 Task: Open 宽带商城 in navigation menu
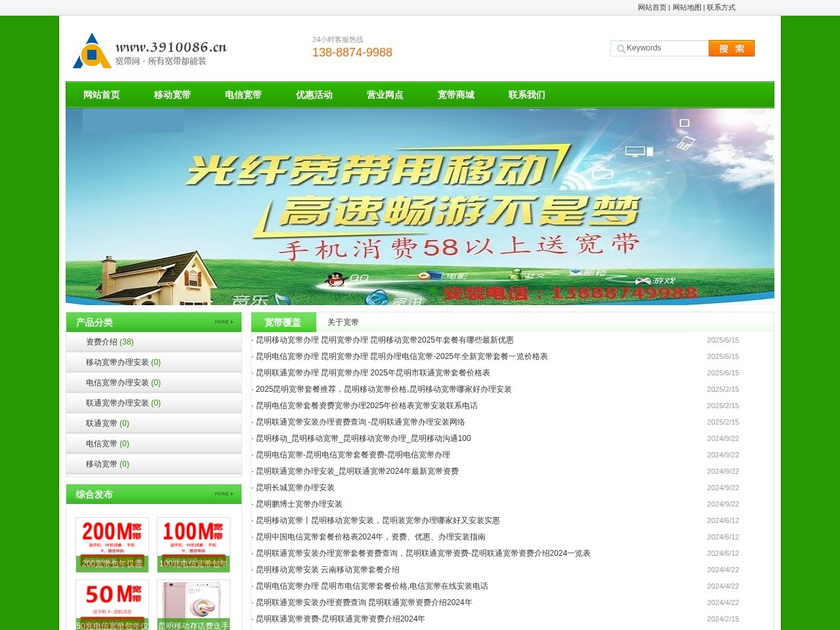coord(455,95)
